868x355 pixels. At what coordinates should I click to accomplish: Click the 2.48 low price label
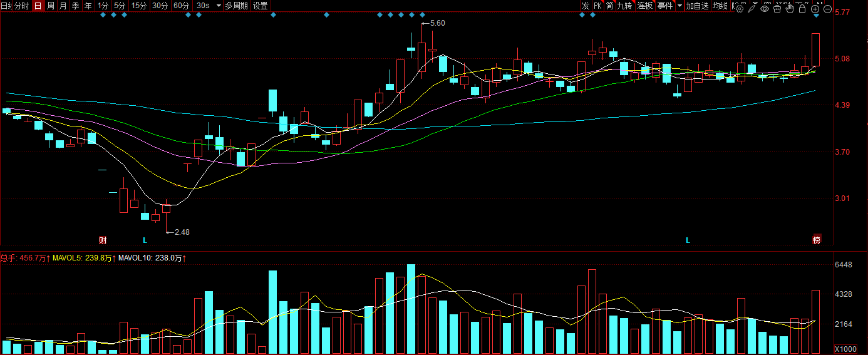pos(182,232)
